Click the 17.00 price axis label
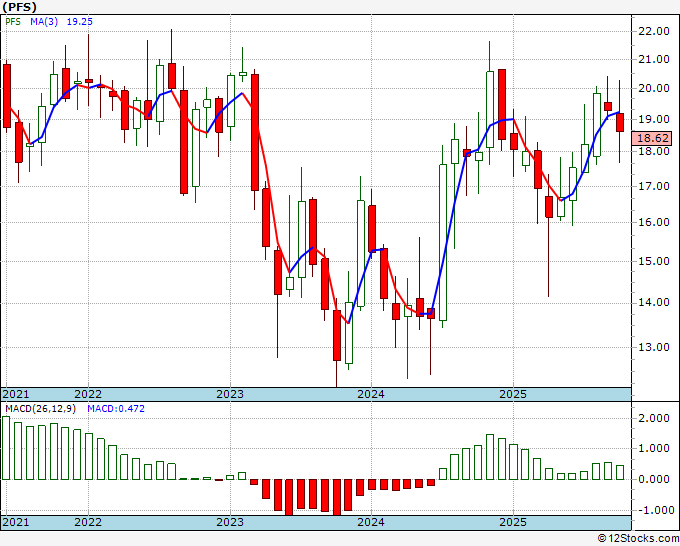 click(654, 186)
